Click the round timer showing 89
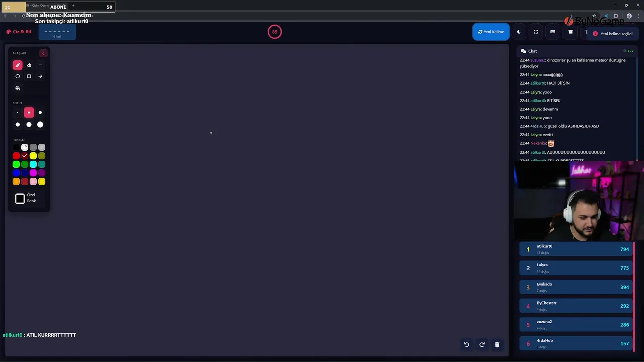Image resolution: width=644 pixels, height=362 pixels. [275, 32]
